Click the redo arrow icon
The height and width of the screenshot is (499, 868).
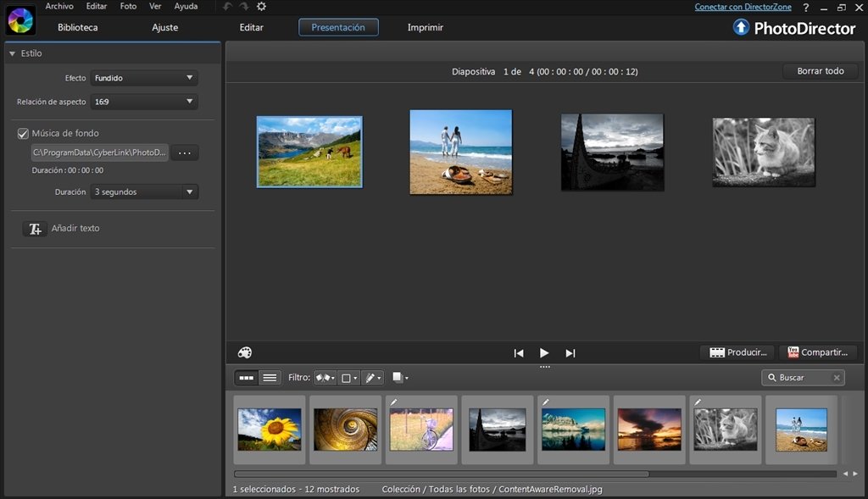tap(244, 6)
